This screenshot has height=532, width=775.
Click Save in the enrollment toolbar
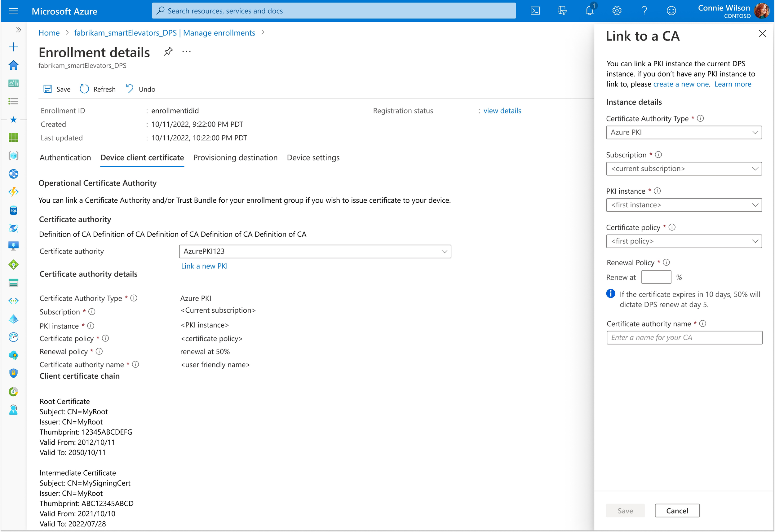click(x=57, y=89)
